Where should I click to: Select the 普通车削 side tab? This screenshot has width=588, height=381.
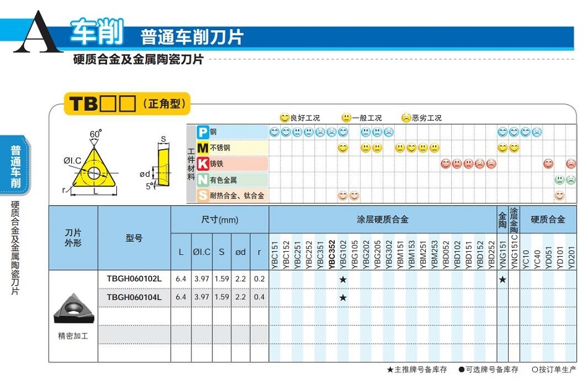coord(15,166)
